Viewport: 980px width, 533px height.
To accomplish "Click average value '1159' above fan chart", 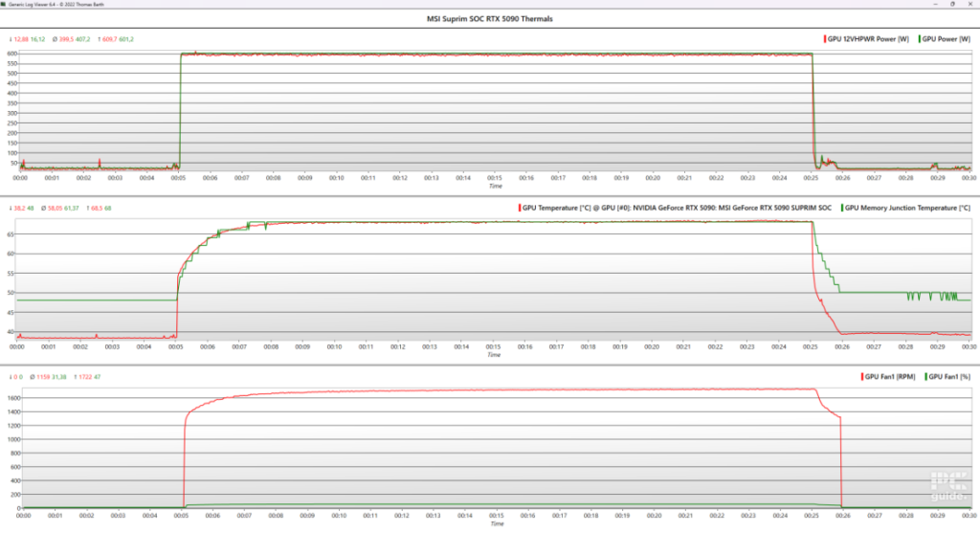I will click(x=42, y=377).
